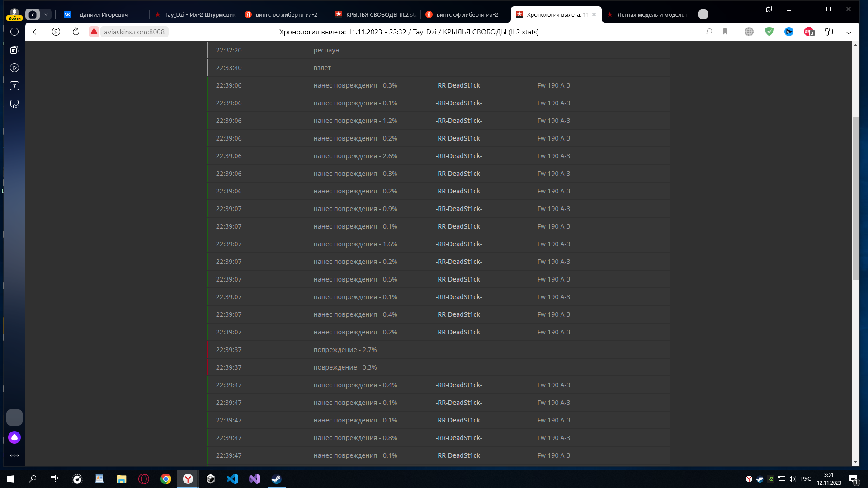Open the bookmark icon in address bar

(725, 32)
